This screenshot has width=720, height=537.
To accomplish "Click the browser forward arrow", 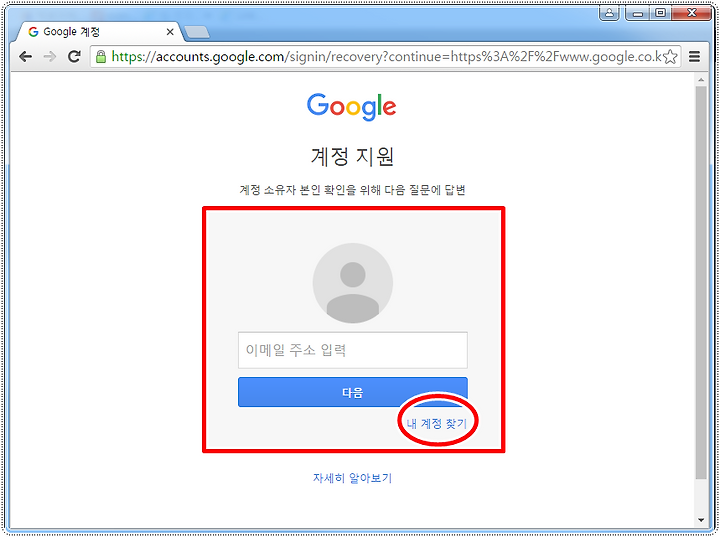I will tap(50, 57).
